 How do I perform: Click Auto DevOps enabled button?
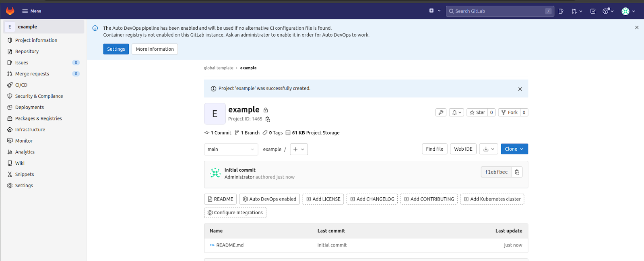pos(269,199)
